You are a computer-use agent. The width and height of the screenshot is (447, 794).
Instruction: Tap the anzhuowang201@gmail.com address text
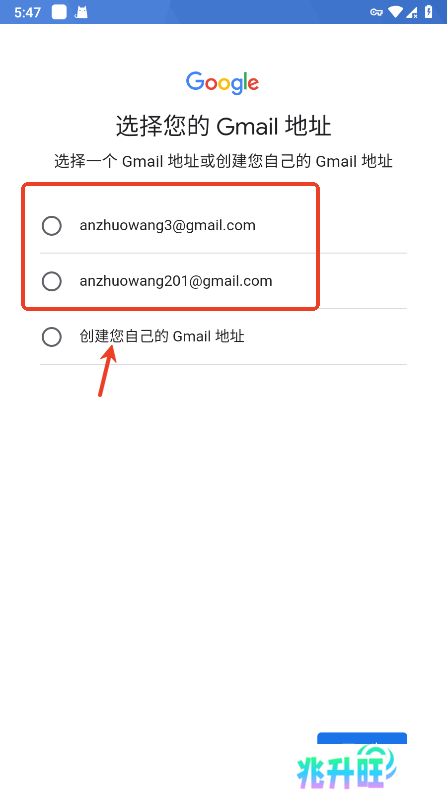(176, 281)
